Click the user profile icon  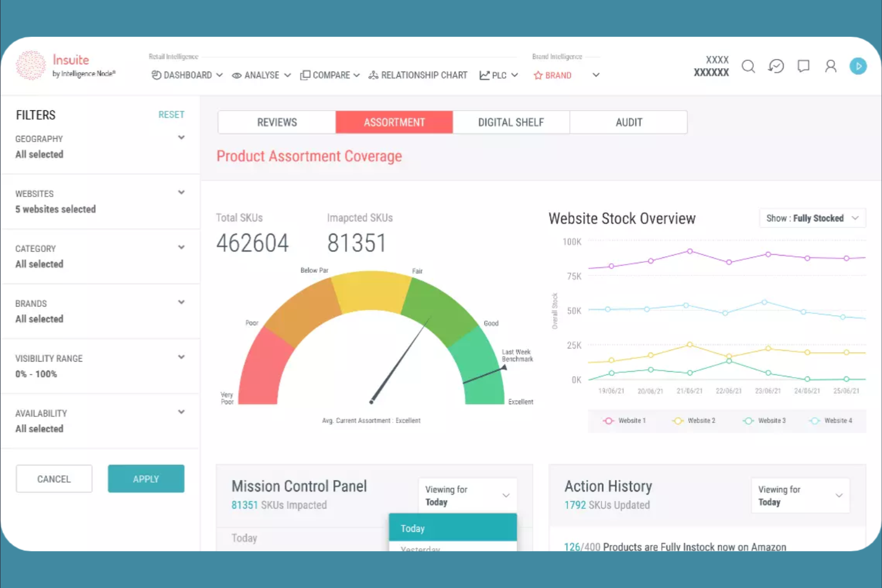[x=831, y=66]
